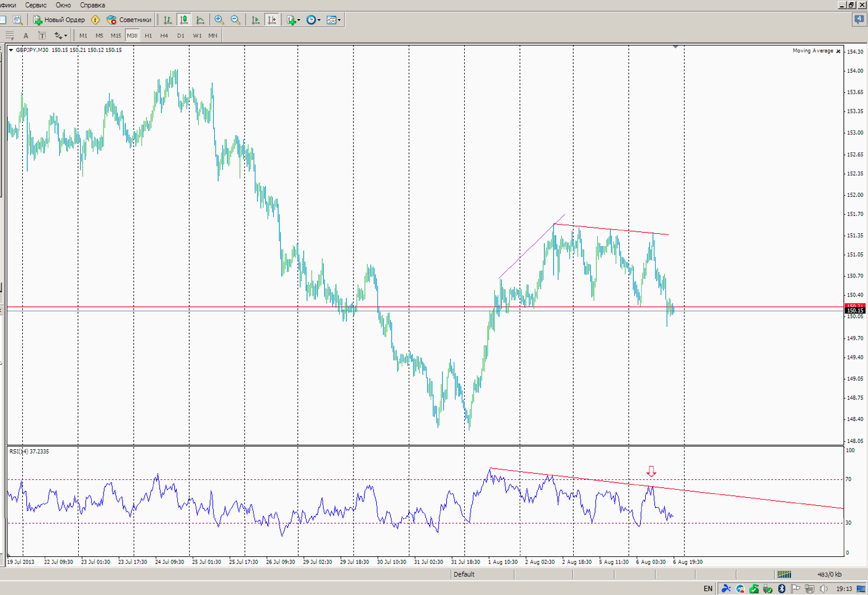Select the M30 timeframe

click(132, 36)
